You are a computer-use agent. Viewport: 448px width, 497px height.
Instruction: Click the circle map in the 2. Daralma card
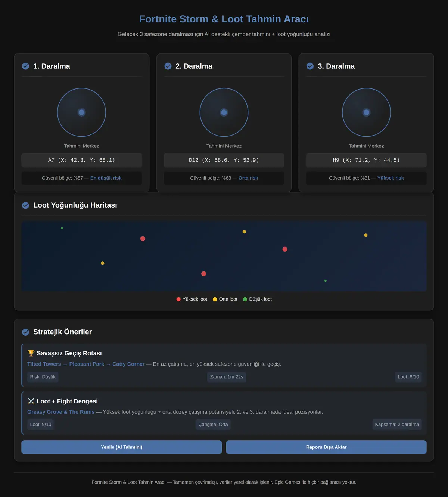(x=224, y=112)
